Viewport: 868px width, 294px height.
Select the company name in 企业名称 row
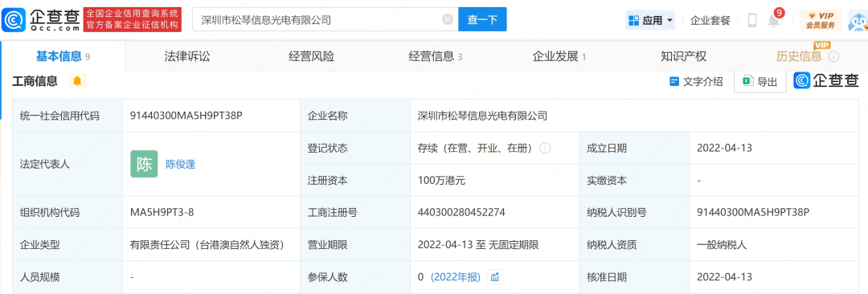482,116
